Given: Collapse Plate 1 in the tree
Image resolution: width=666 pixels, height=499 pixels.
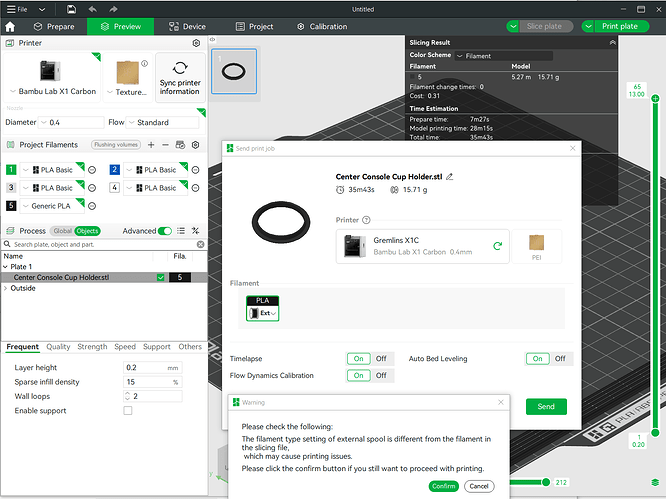Looking at the screenshot, I should (x=6, y=267).
